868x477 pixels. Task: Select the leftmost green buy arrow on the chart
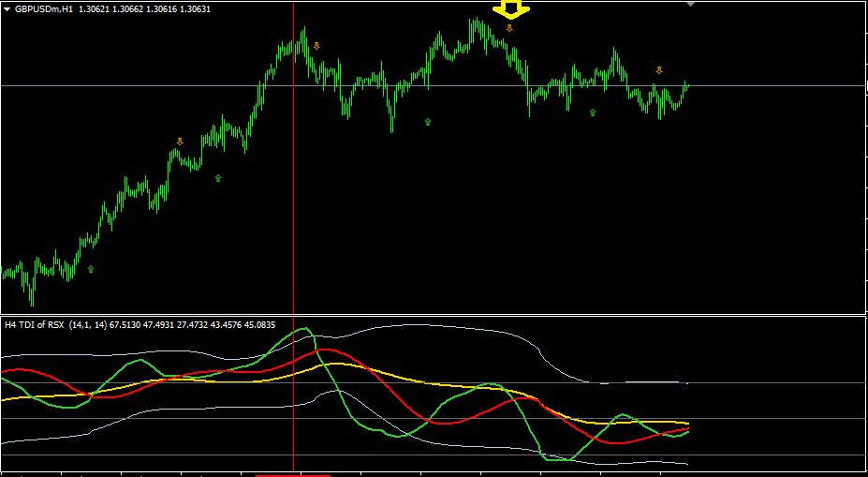click(91, 269)
